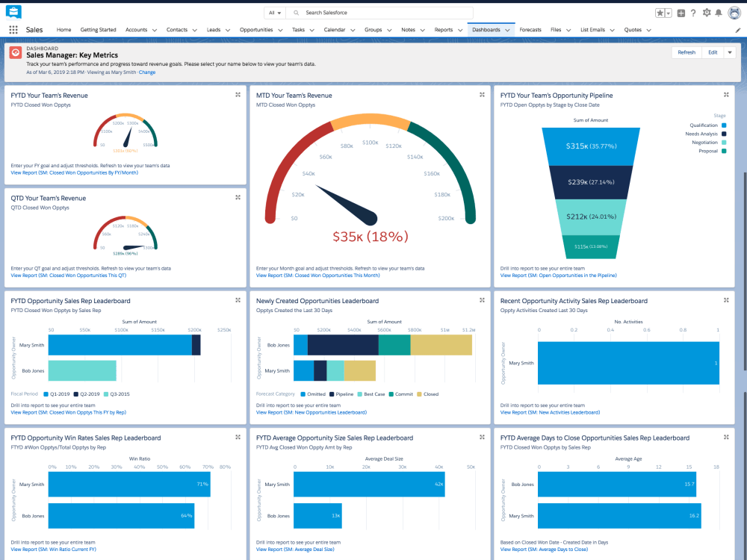Image resolution: width=747 pixels, height=560 pixels.
Task: View Report New Opportunities Leaderboard
Action: (311, 412)
